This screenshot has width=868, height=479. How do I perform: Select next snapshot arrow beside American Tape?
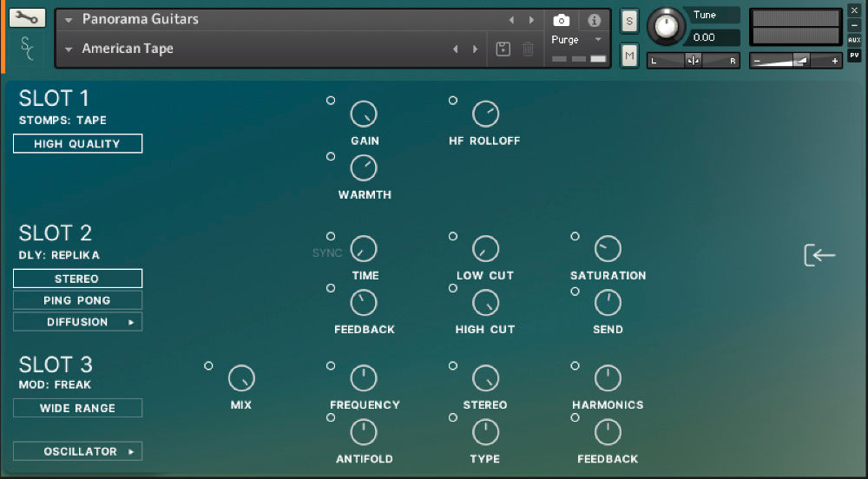click(x=475, y=49)
